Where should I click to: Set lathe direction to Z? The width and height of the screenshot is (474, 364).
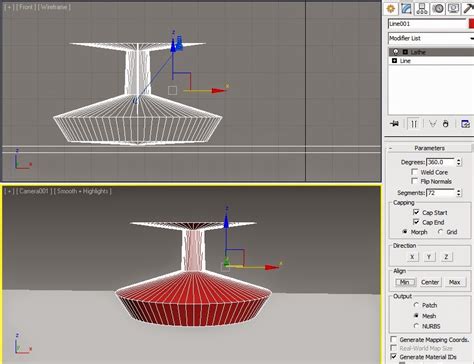click(x=446, y=257)
